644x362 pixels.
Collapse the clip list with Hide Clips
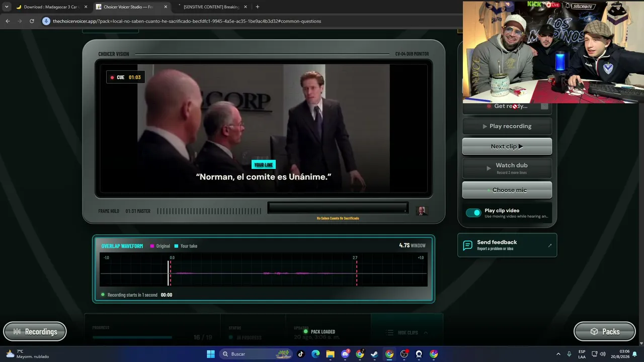(x=407, y=333)
